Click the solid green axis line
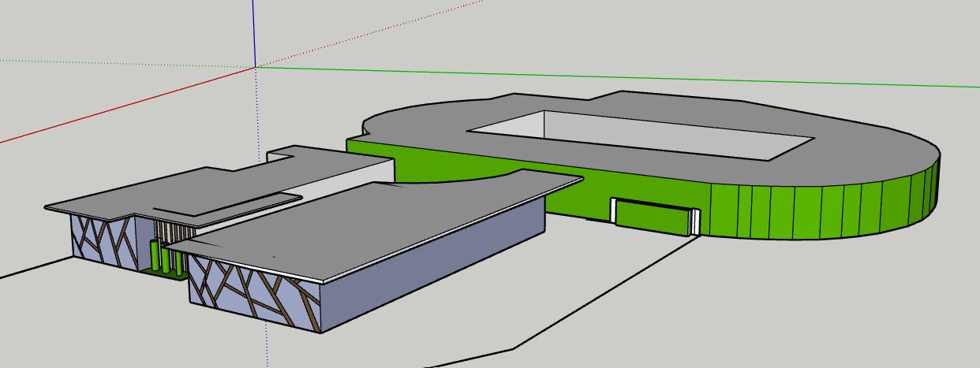The height and width of the screenshot is (368, 980). (x=631, y=78)
